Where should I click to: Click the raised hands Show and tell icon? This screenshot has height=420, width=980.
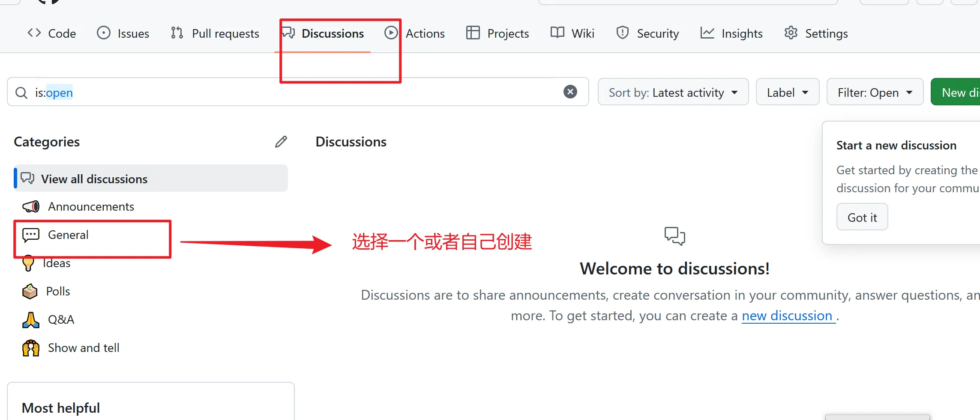coord(31,348)
